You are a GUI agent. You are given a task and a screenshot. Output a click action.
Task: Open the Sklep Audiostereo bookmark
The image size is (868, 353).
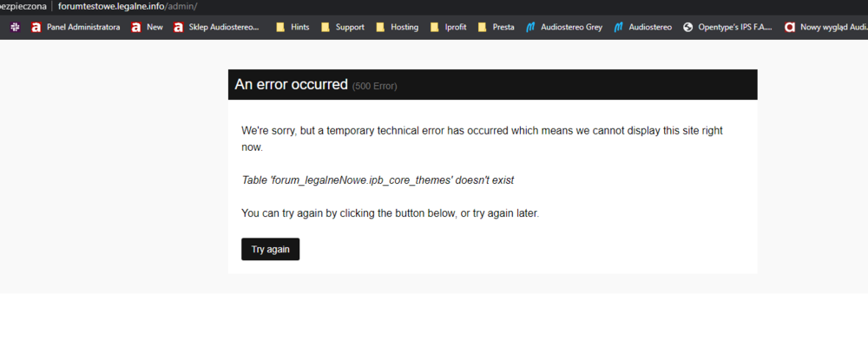(x=217, y=27)
